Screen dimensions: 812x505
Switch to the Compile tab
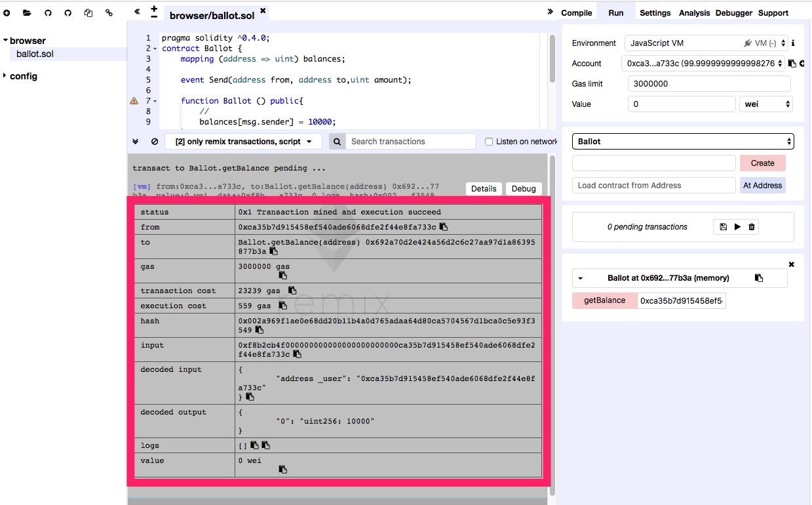577,12
